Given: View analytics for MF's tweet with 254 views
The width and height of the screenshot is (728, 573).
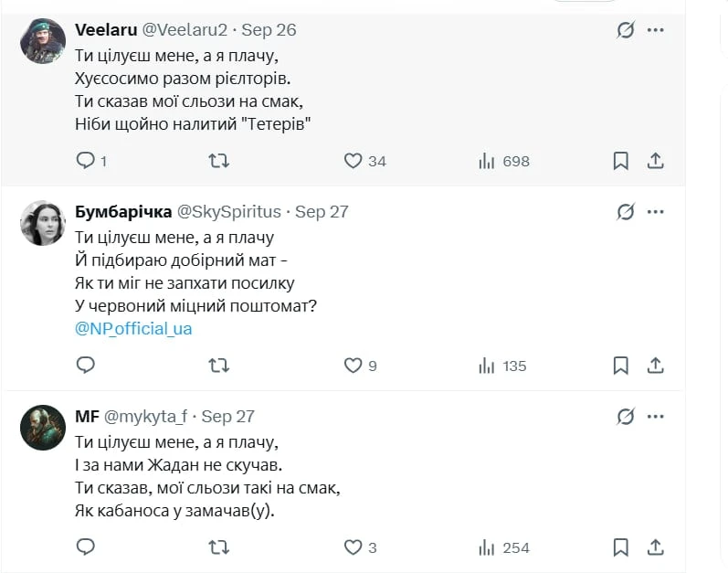Looking at the screenshot, I should pyautogui.click(x=504, y=547).
